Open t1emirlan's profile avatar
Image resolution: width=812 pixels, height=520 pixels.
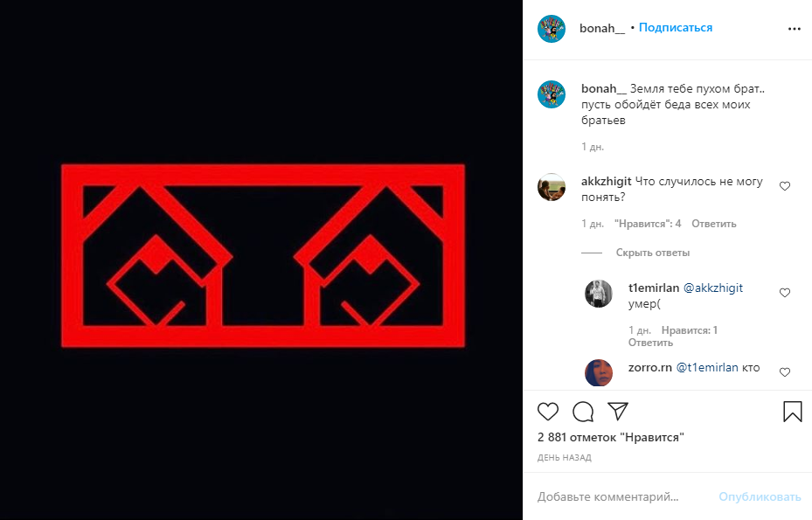point(599,294)
